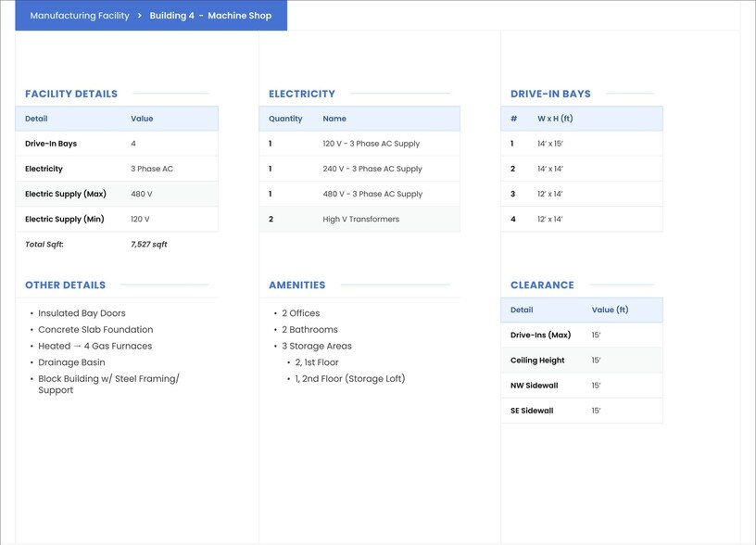Click the Electricity section heading
Screen dimensions: 756x545
302,94
